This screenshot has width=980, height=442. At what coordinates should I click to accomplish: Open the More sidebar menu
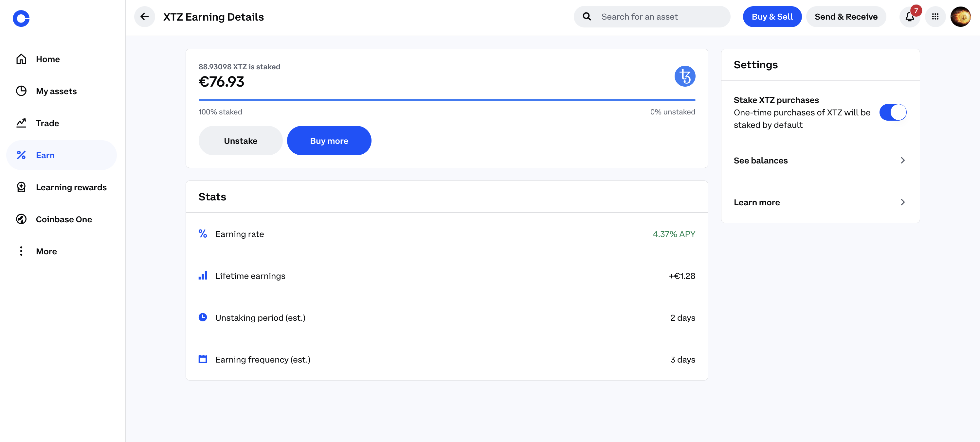pyautogui.click(x=46, y=251)
